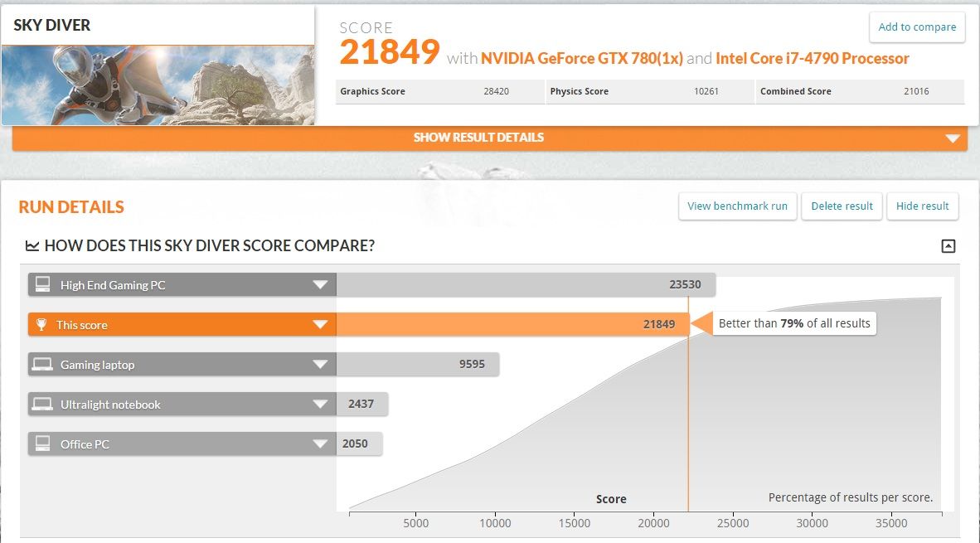
Task: Click the 20000 tick label on the score axis
Action: point(654,523)
